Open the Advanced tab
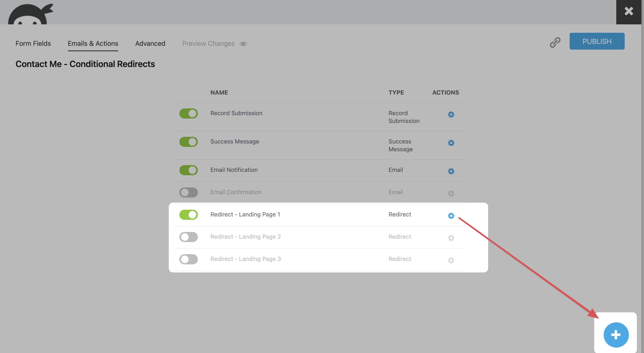 click(150, 43)
